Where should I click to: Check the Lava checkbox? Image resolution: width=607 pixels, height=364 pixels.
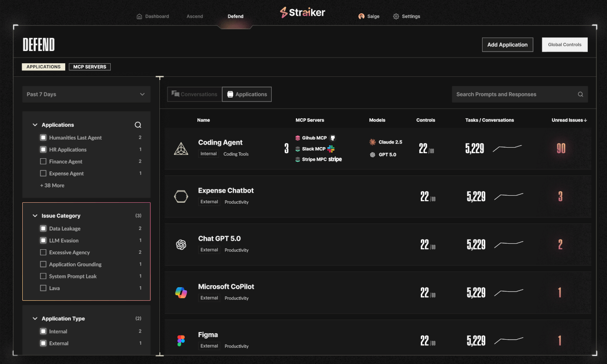[43, 288]
